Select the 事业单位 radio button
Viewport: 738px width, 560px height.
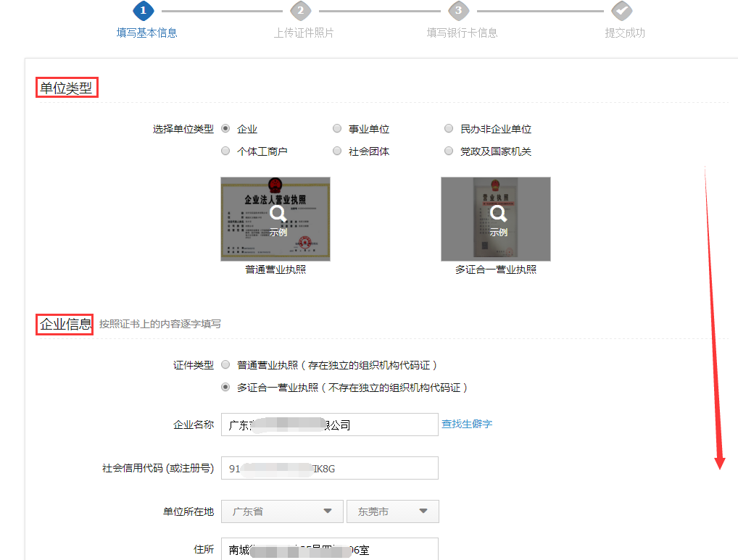[x=337, y=128]
